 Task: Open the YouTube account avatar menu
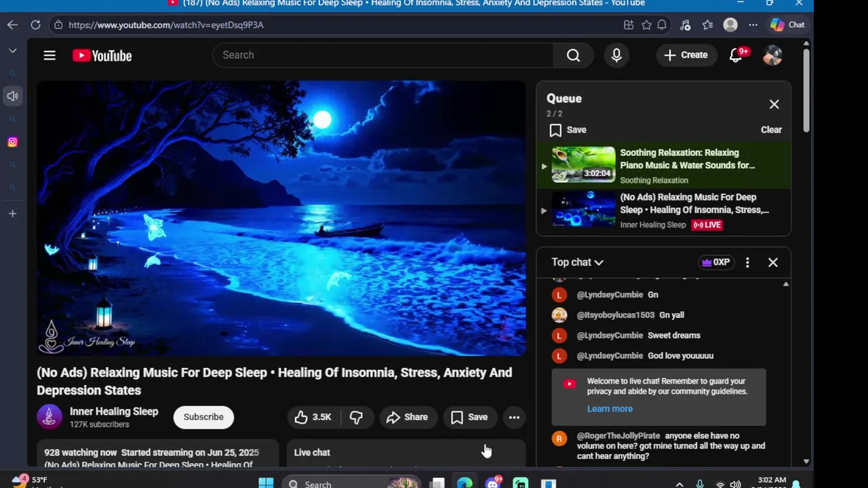pyautogui.click(x=772, y=56)
